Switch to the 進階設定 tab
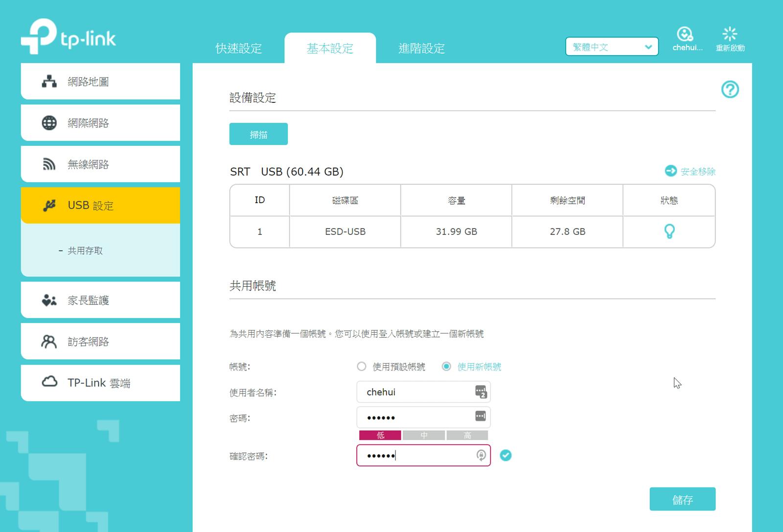Screen dimensions: 783x532 click(421, 48)
